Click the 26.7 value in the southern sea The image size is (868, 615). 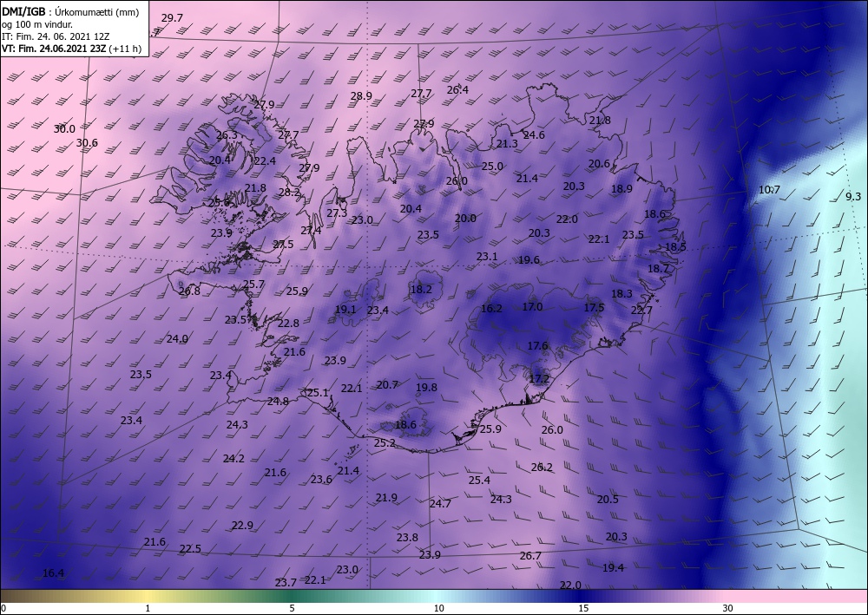(531, 556)
